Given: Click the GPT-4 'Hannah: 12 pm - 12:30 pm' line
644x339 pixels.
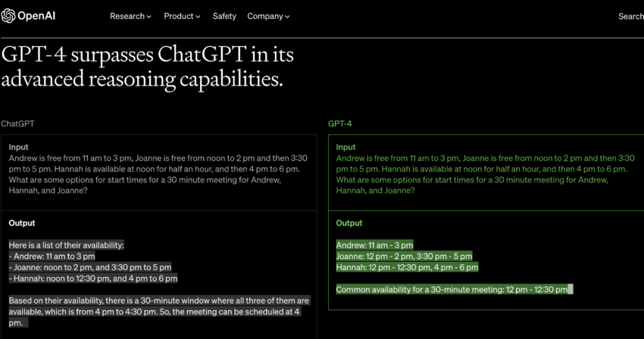Looking at the screenshot, I should tap(407, 267).
